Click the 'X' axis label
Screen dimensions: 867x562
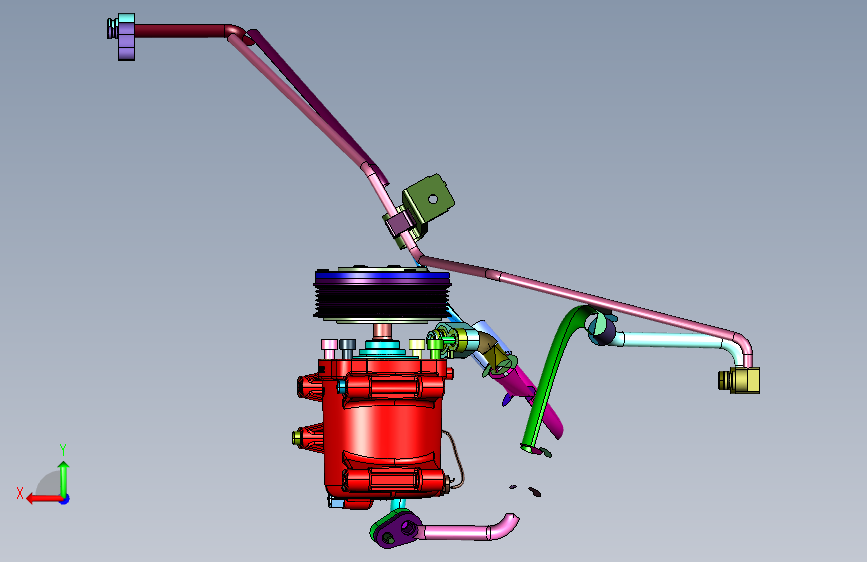coord(20,493)
